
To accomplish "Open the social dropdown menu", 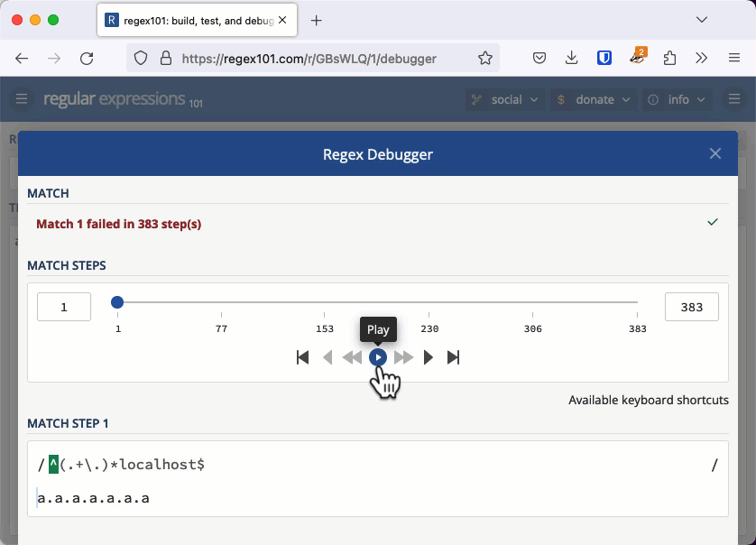I will click(504, 99).
